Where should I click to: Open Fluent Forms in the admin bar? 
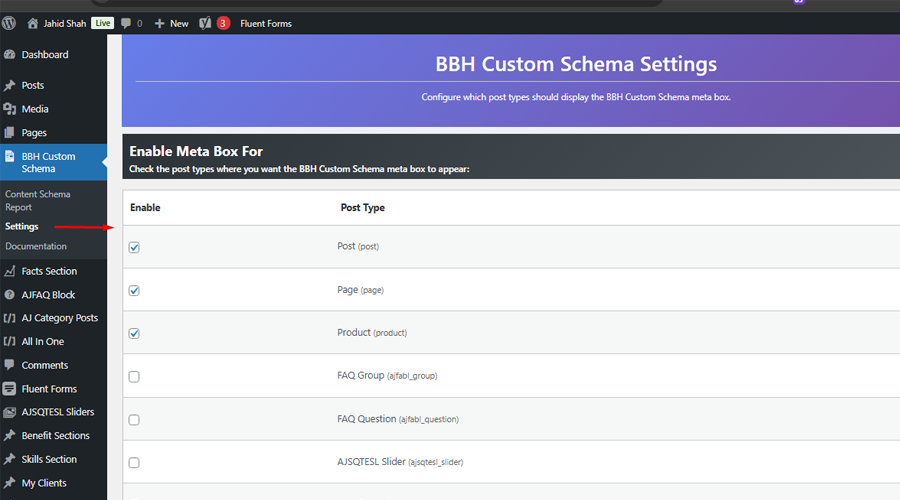point(266,24)
